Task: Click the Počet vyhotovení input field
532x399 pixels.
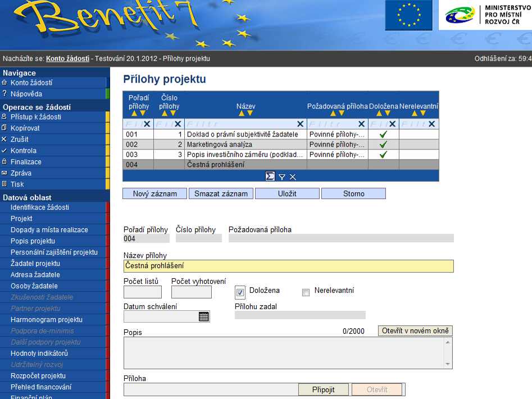Action: coord(192,292)
